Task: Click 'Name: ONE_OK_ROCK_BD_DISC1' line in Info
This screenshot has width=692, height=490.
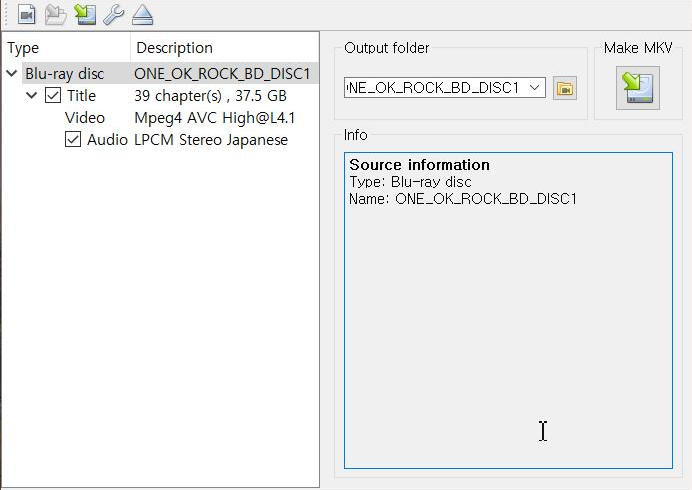Action: tap(463, 199)
